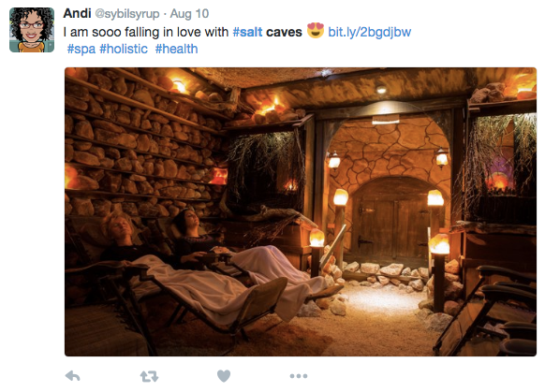Image resolution: width=545 pixels, height=392 pixels.
Task: Click the bold word "caves"
Action: coord(284,33)
